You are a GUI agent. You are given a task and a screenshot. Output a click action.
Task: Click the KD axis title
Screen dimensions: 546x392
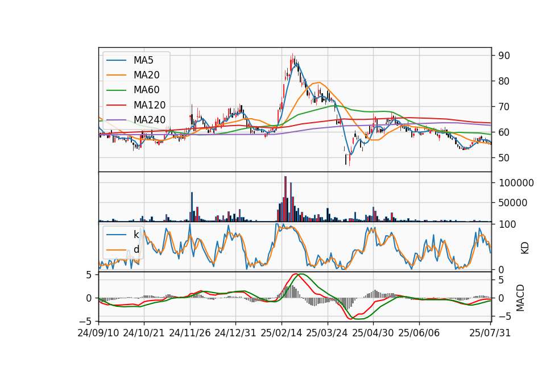[x=525, y=248]
